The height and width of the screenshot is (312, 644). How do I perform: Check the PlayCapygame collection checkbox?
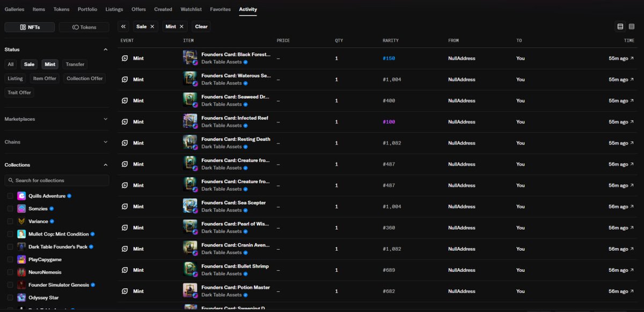click(x=10, y=259)
